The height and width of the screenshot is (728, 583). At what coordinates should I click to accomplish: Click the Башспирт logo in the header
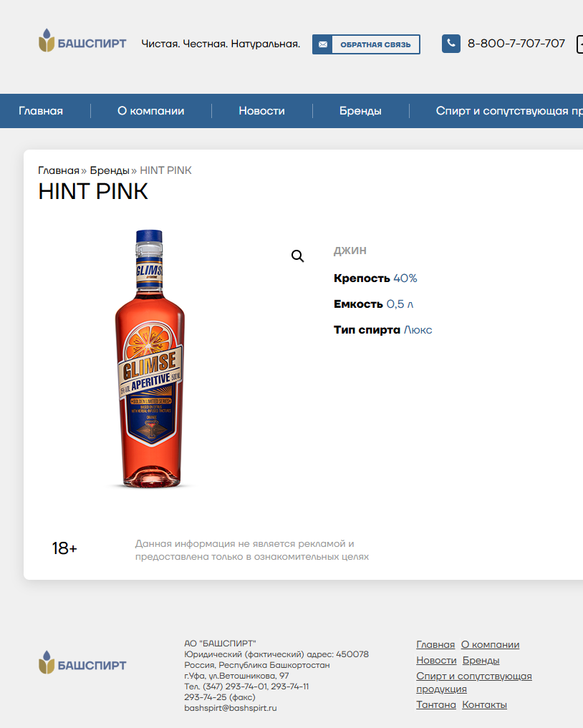click(82, 43)
